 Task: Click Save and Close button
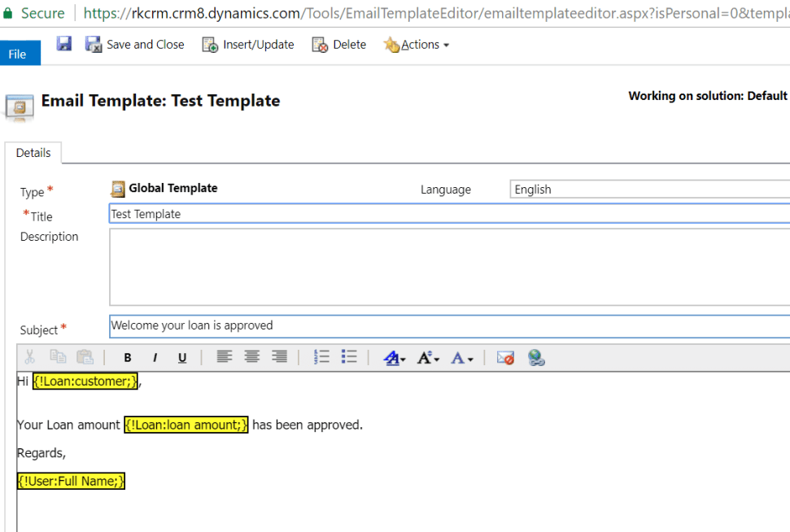pos(135,45)
